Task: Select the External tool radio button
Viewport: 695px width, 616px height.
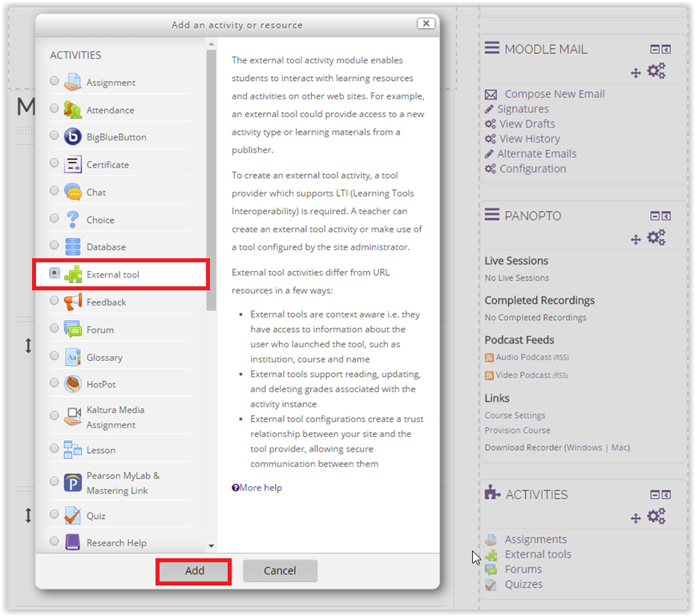Action: pyautogui.click(x=54, y=272)
